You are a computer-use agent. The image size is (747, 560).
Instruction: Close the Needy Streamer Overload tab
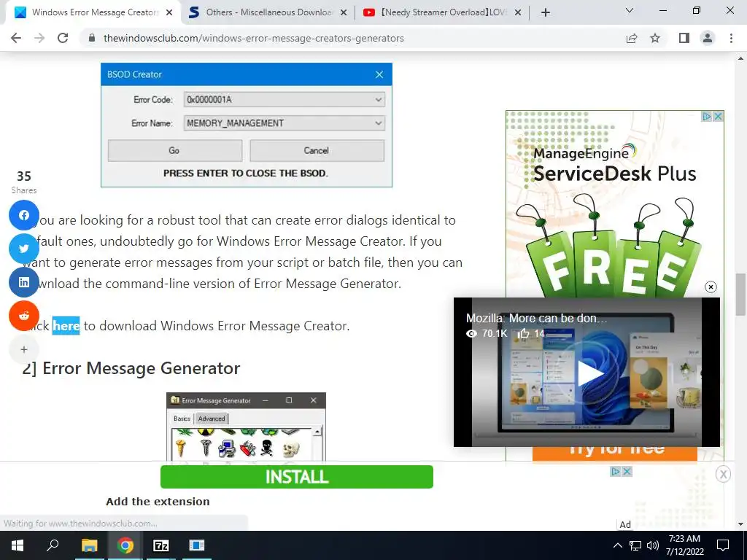518,13
